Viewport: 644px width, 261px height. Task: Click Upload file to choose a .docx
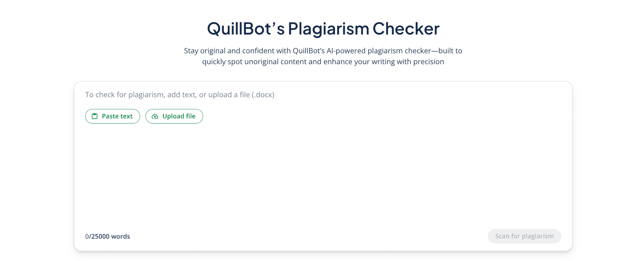[174, 116]
